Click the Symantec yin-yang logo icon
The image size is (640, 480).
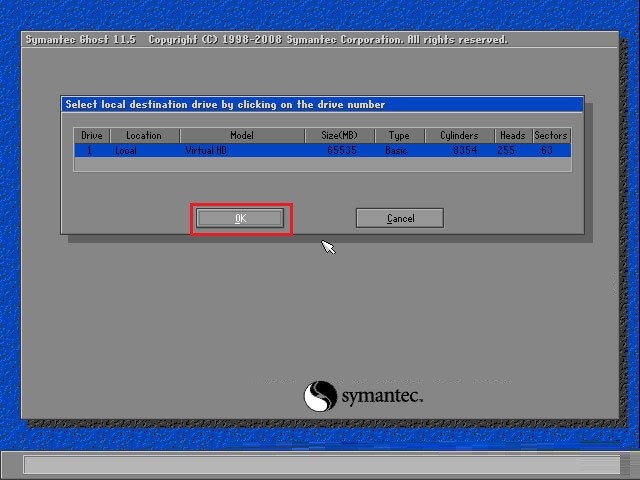click(x=320, y=396)
